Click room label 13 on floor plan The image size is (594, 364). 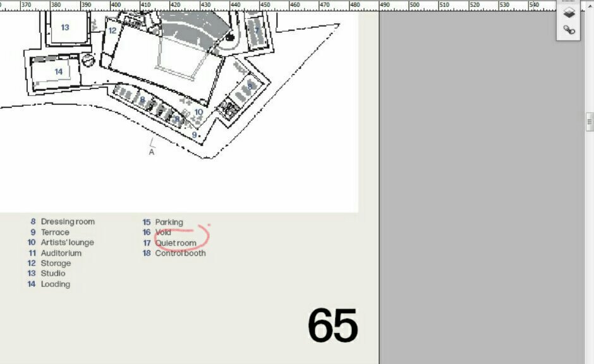[65, 27]
